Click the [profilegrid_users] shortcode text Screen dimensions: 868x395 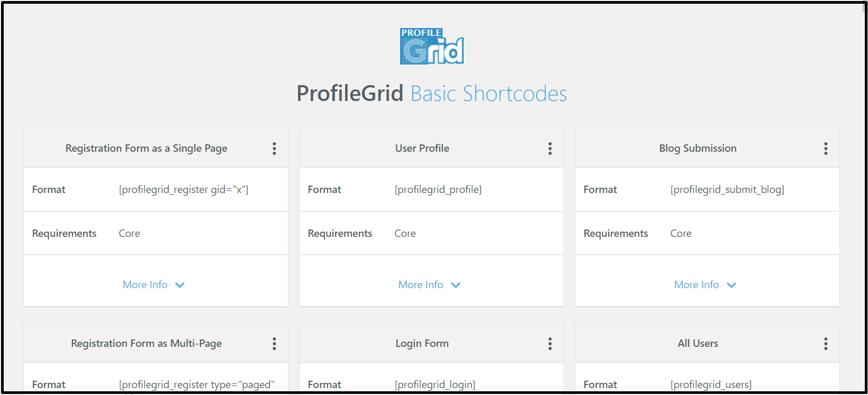coord(711,384)
